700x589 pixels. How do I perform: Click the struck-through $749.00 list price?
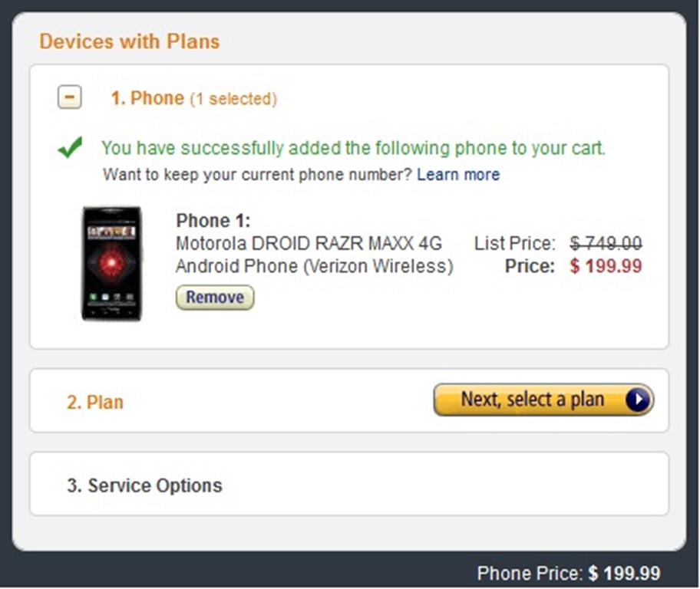click(606, 244)
